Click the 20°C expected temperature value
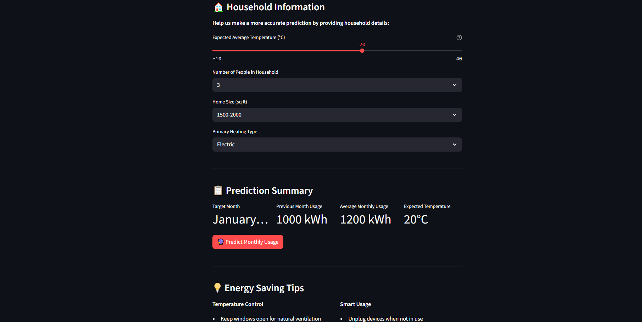 tap(416, 220)
